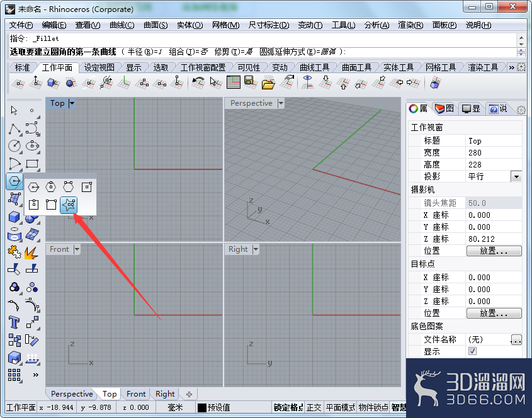Expand more sidebar tools chevron
Image resolution: width=532 pixels, height=418 pixels.
pyautogui.click(x=35, y=375)
